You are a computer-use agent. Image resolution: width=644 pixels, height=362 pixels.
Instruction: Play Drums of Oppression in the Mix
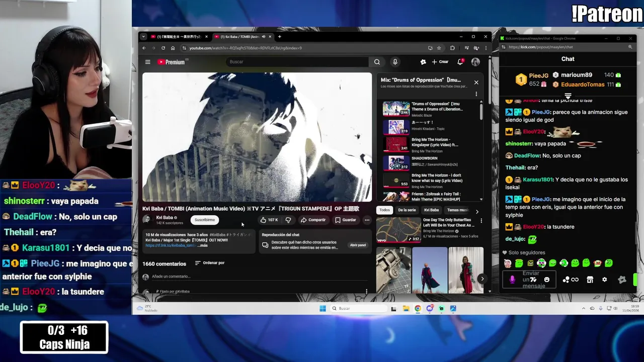tap(430, 109)
